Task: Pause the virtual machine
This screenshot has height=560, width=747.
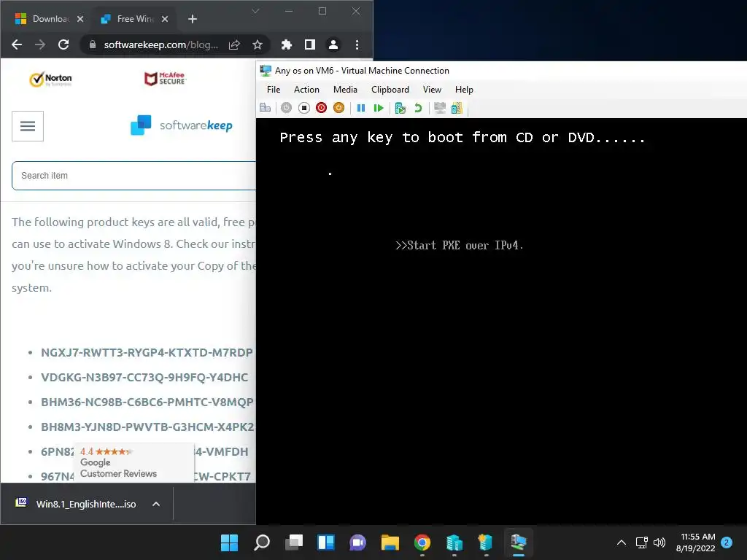Action: tap(361, 108)
